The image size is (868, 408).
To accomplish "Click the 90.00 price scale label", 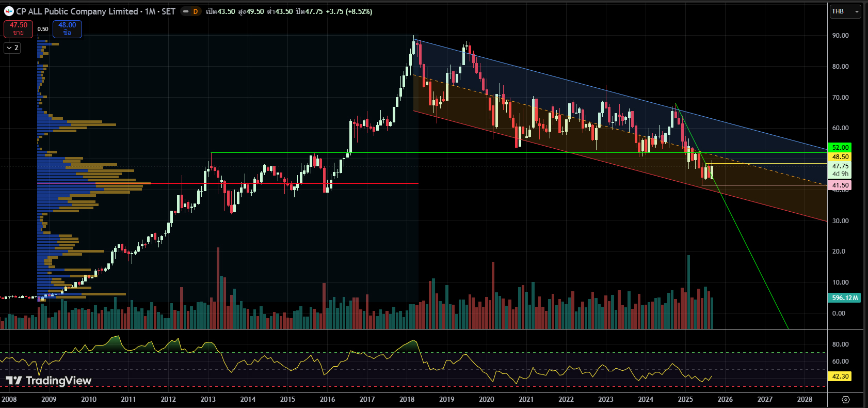I will pos(840,36).
